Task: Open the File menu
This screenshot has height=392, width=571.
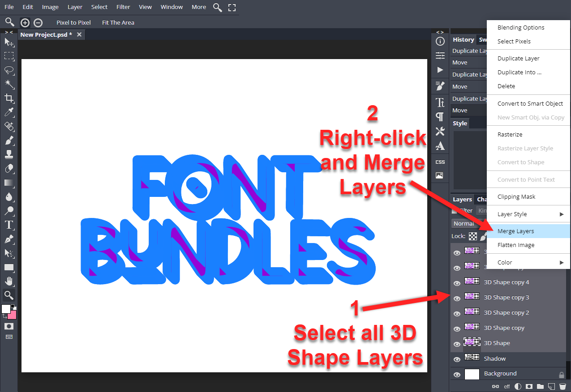Action: pyautogui.click(x=9, y=7)
